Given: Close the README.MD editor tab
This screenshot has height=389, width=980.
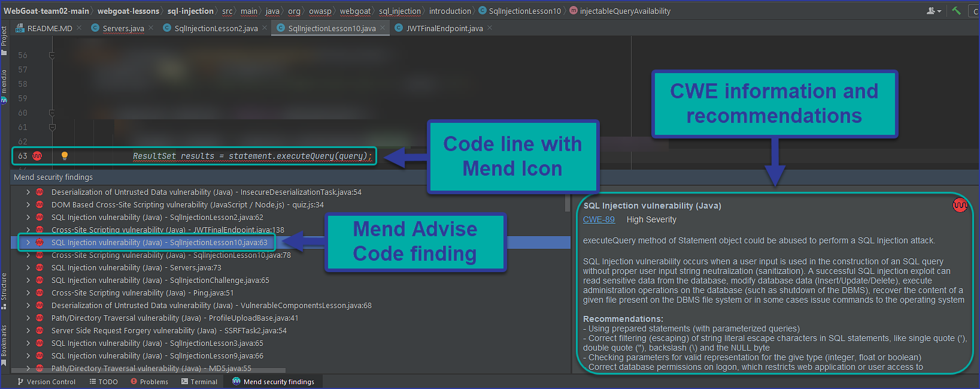Looking at the screenshot, I should pos(79,28).
